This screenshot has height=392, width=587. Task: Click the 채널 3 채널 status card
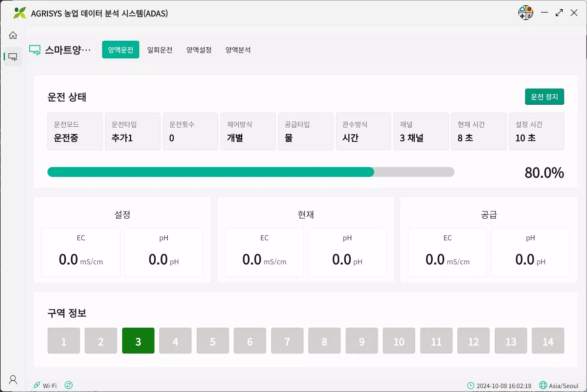click(421, 131)
